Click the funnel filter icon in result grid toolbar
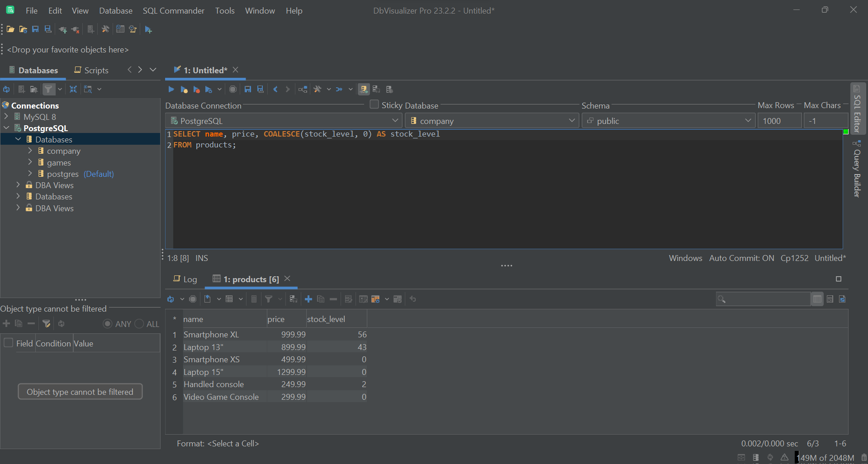The image size is (868, 464). (x=269, y=299)
